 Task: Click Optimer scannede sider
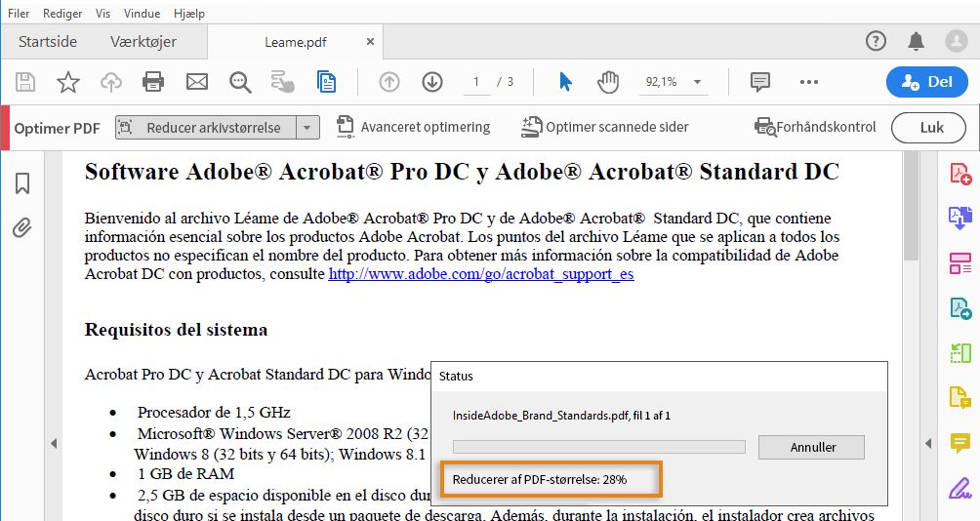coord(604,127)
